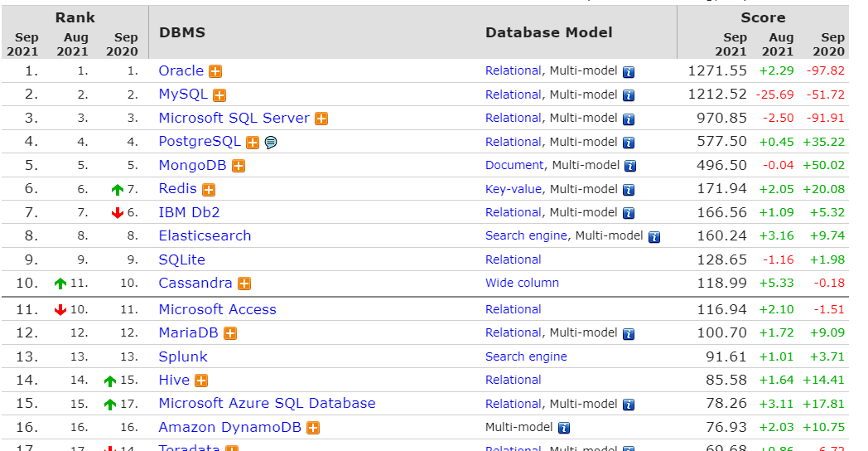
Task: Click the info icon in MySQL's database model
Action: (629, 95)
